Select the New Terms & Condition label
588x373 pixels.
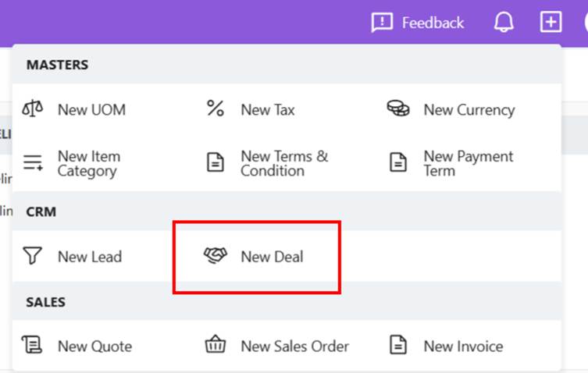284,163
